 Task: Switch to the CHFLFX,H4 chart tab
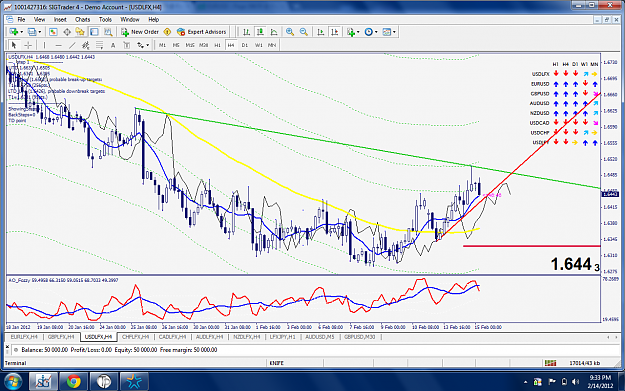coord(136,337)
